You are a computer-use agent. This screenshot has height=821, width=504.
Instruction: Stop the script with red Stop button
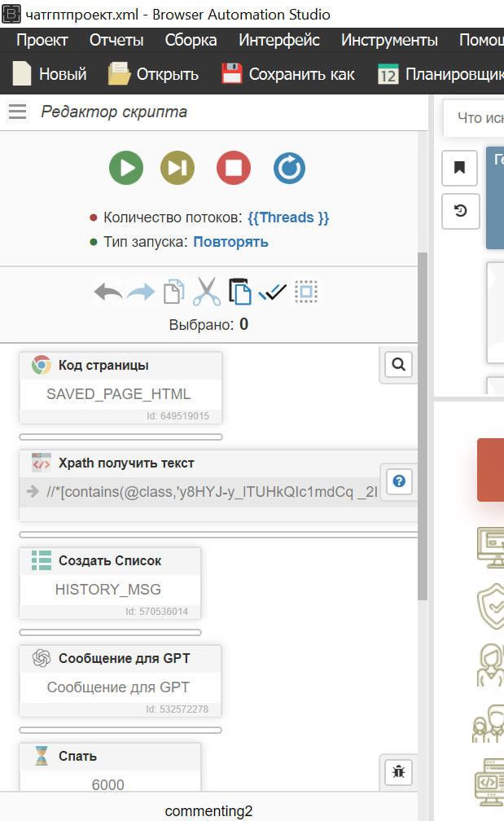[234, 169]
